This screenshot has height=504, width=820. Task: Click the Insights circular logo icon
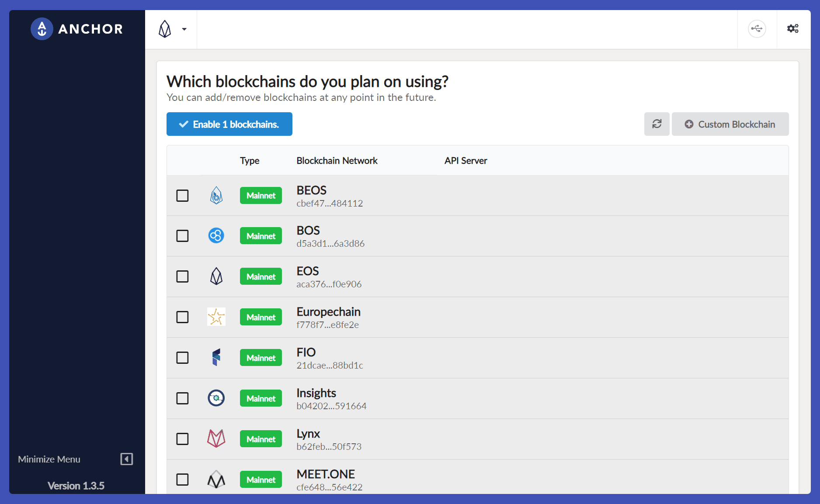216,398
